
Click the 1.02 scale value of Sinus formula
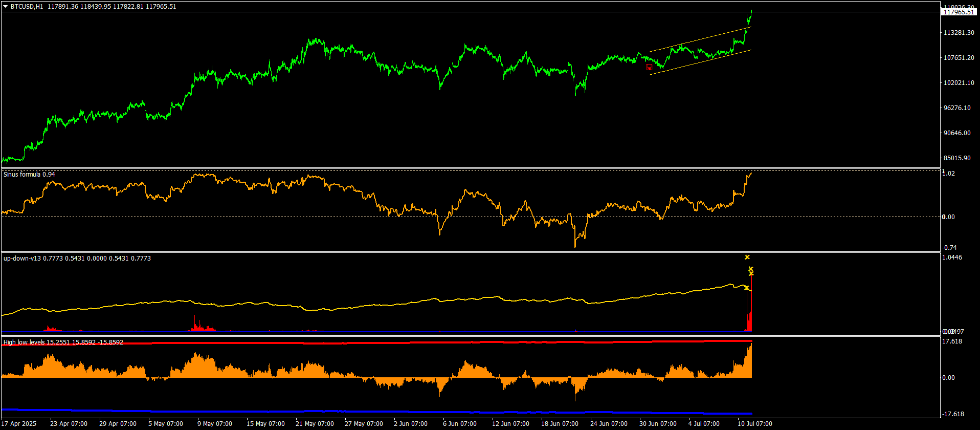point(949,174)
